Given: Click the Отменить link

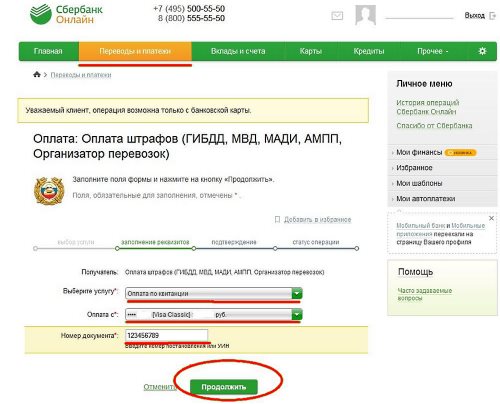Looking at the screenshot, I should (x=159, y=387).
